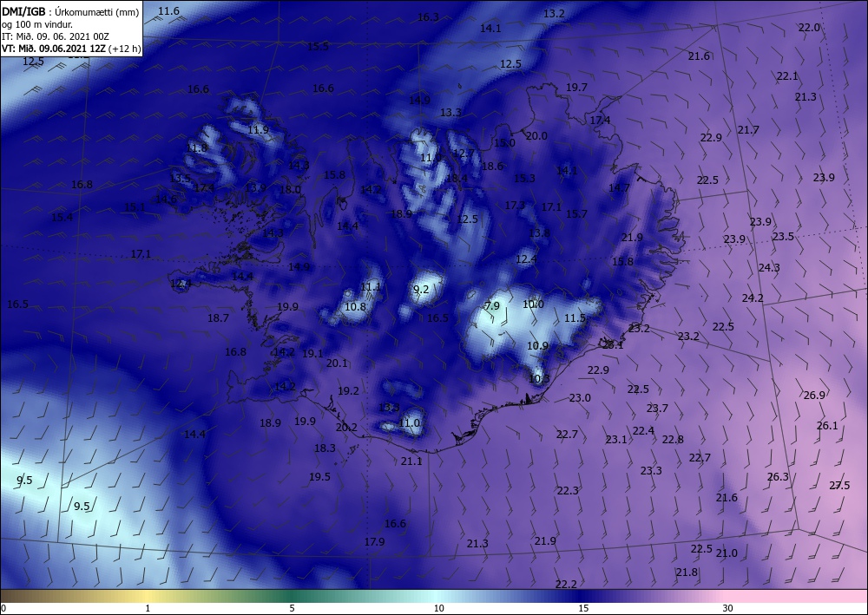868x615 pixels.
Task: Click the 19.1 value
Action: point(312,353)
